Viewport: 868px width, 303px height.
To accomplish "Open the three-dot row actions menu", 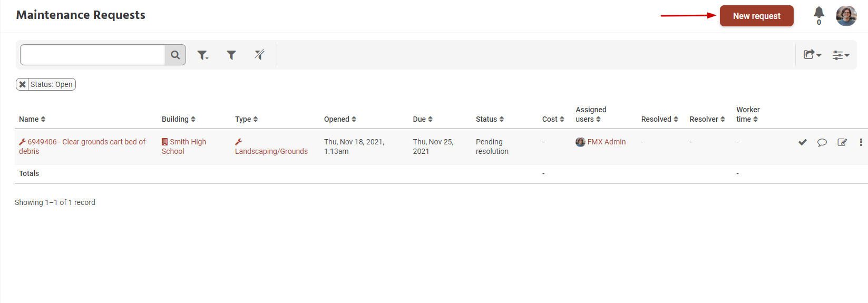I will [x=861, y=142].
